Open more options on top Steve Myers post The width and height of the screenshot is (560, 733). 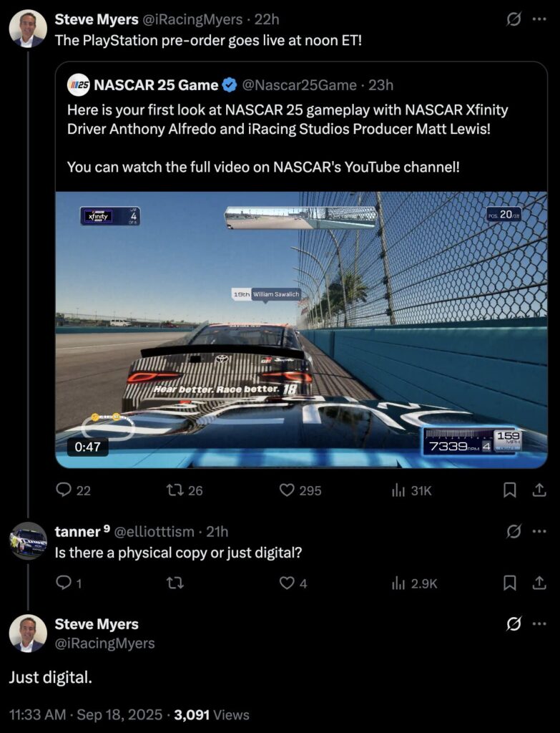tap(539, 19)
